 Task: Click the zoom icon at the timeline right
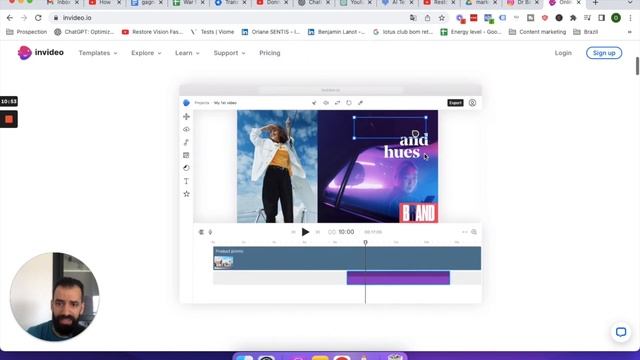(474, 232)
